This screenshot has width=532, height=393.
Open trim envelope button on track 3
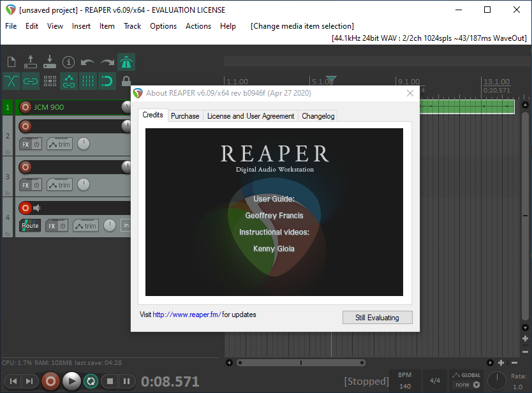point(60,185)
